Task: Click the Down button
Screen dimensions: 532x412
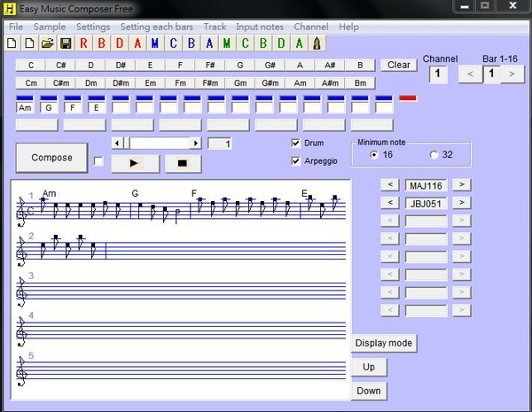Action: pyautogui.click(x=369, y=391)
